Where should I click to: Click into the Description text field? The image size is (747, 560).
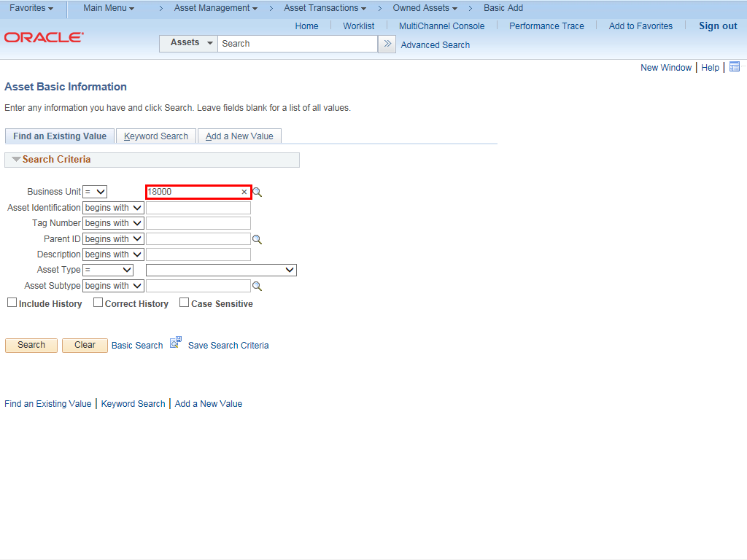point(198,254)
